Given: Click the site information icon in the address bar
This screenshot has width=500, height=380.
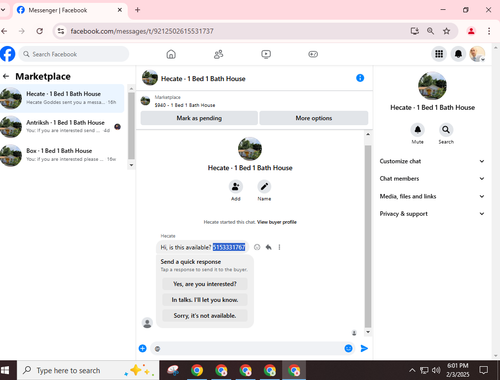Looking at the screenshot, I should 61,31.
